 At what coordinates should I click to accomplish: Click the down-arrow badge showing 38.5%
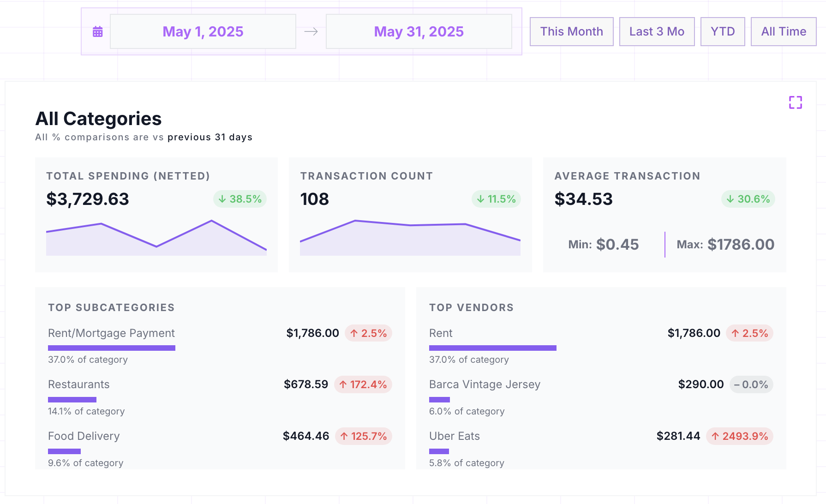239,199
